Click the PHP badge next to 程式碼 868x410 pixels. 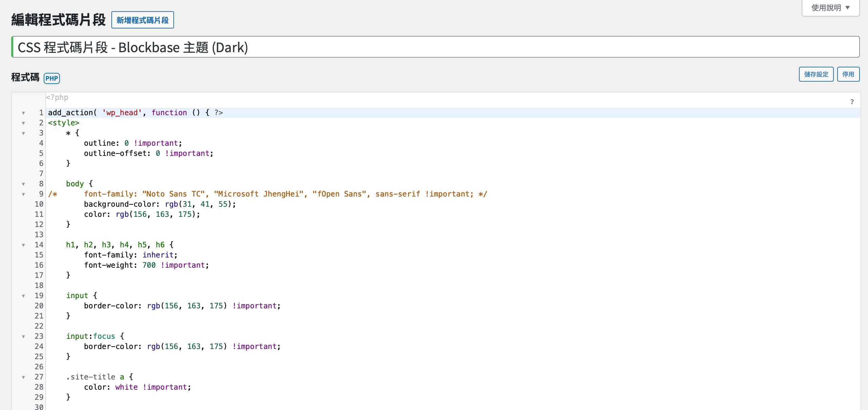point(52,78)
